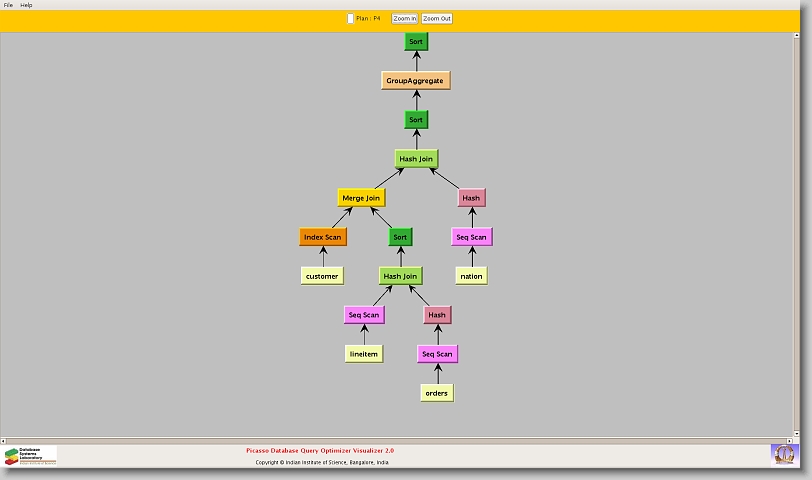The height and width of the screenshot is (480, 812).
Task: Click the institute emblem at bottom right
Action: (x=784, y=455)
